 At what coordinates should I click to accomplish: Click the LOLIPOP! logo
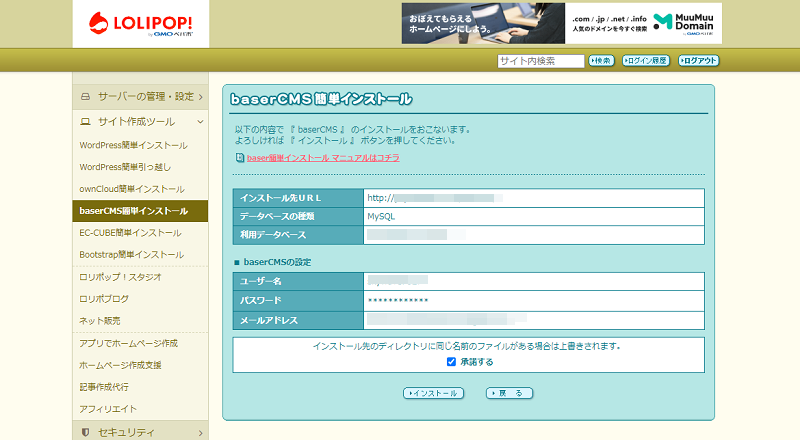pyautogui.click(x=141, y=24)
